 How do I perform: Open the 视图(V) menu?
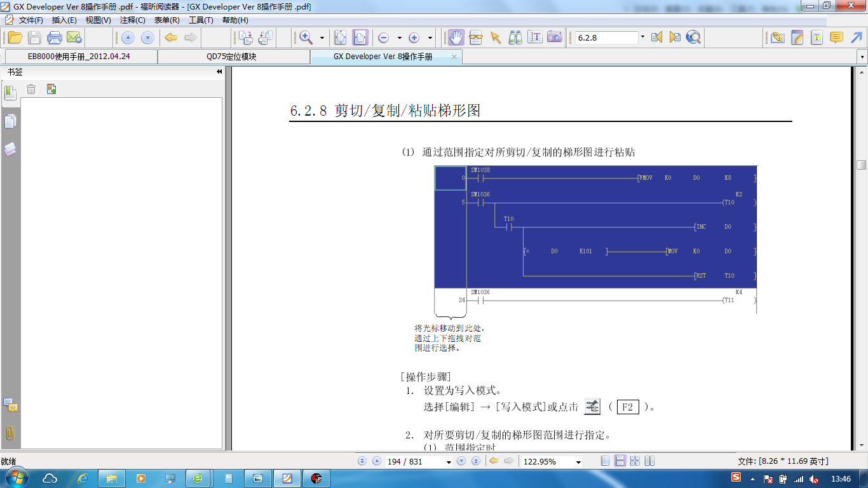[98, 20]
